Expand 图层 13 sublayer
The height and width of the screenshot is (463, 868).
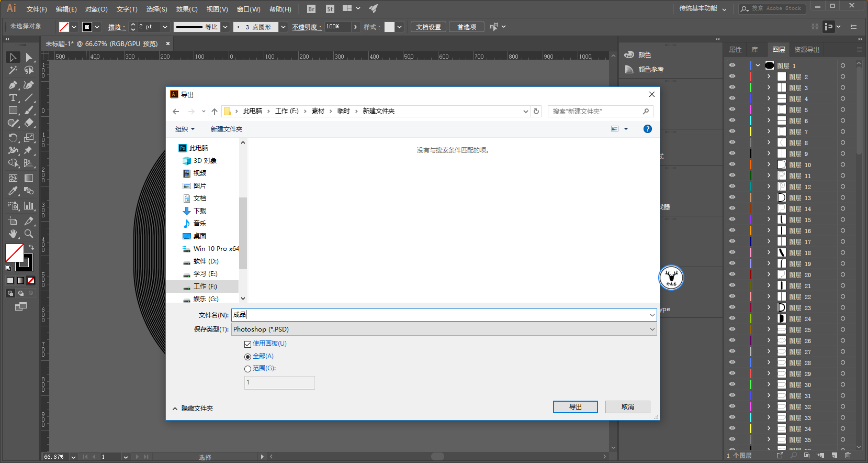(769, 197)
